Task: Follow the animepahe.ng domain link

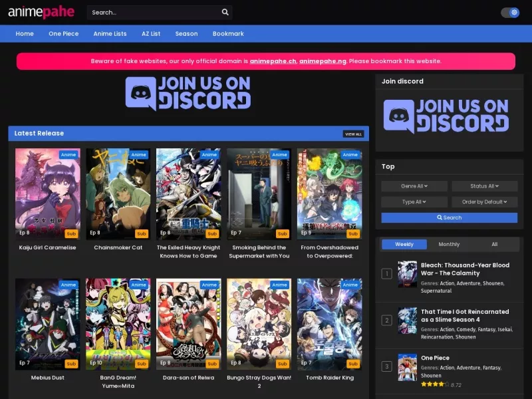Action: tap(323, 61)
